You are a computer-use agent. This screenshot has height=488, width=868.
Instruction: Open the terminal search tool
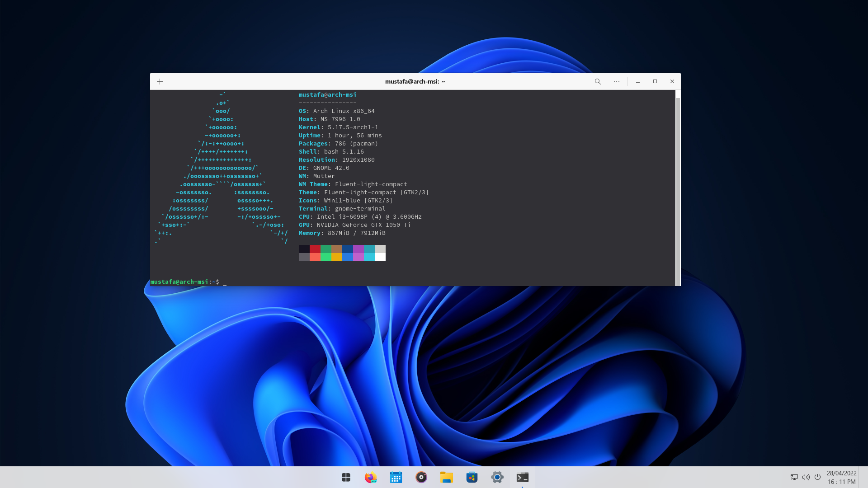598,81
